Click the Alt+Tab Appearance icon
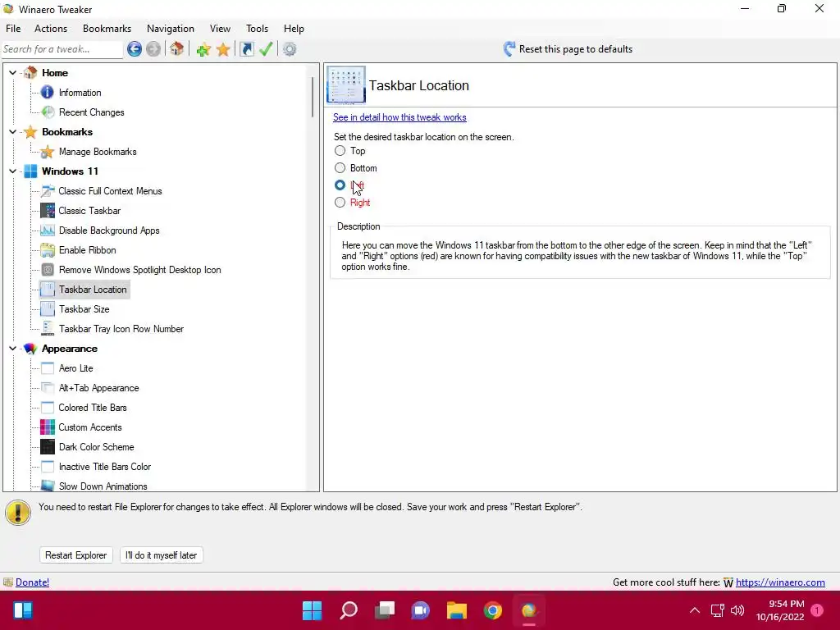Screen dimensions: 840x630 pyautogui.click(x=47, y=388)
